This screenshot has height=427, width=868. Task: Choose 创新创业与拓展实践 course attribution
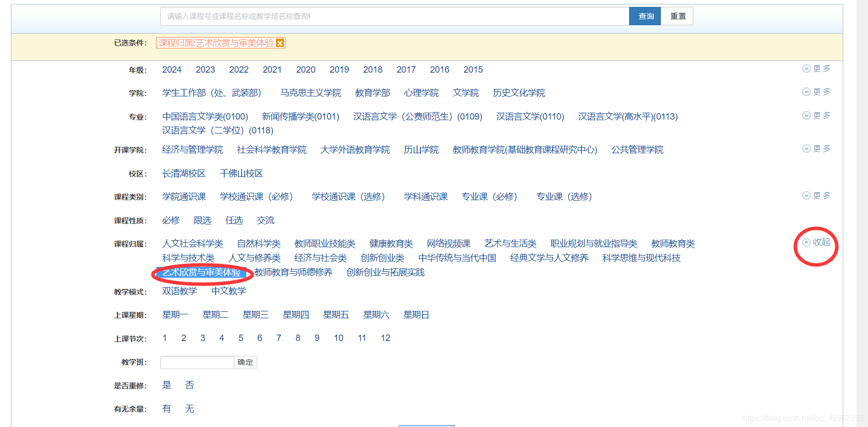tap(385, 272)
